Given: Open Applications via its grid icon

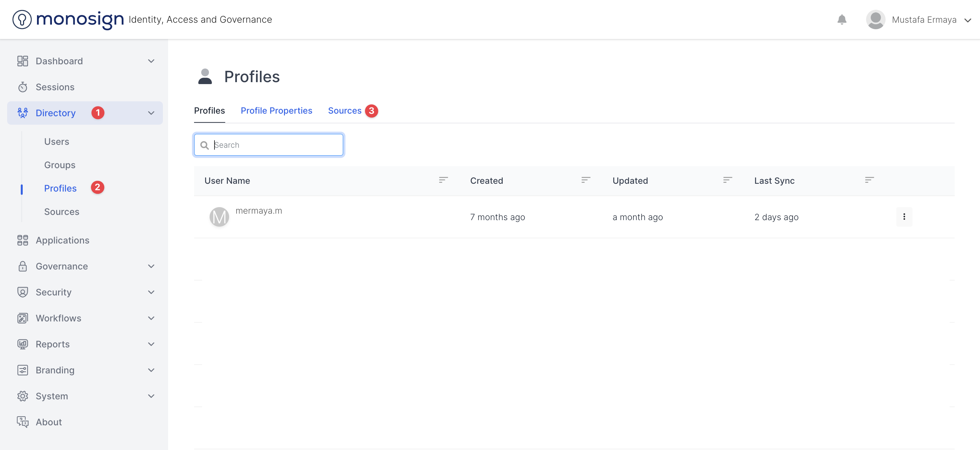Looking at the screenshot, I should 23,240.
